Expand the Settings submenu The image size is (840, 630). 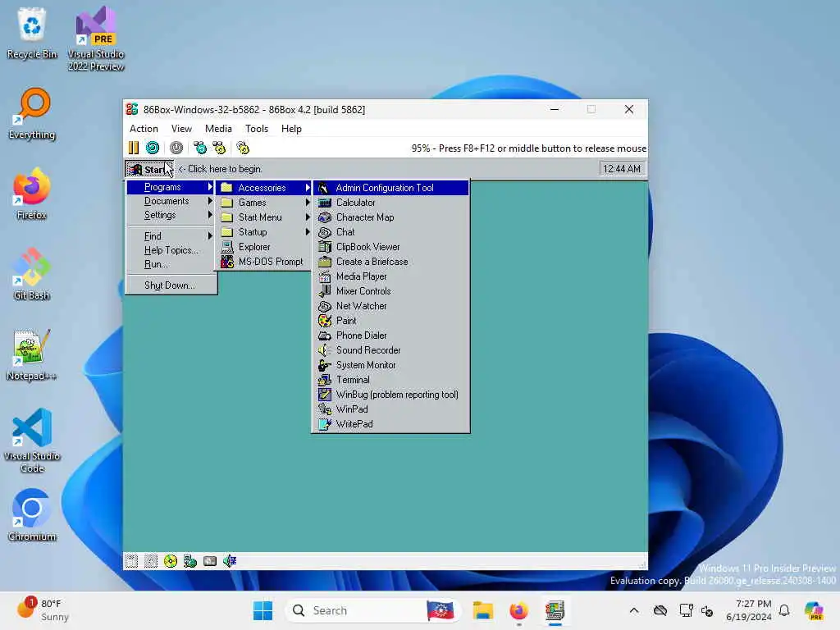pos(171,215)
